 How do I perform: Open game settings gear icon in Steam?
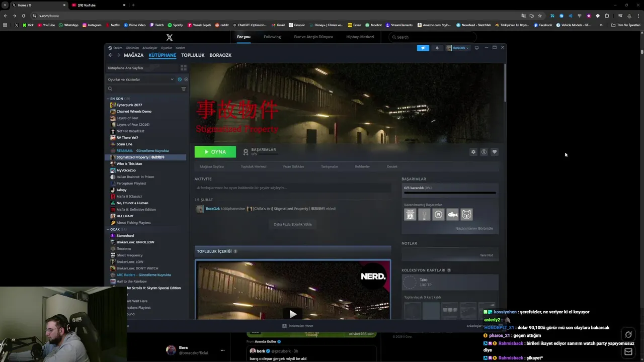coord(473,152)
